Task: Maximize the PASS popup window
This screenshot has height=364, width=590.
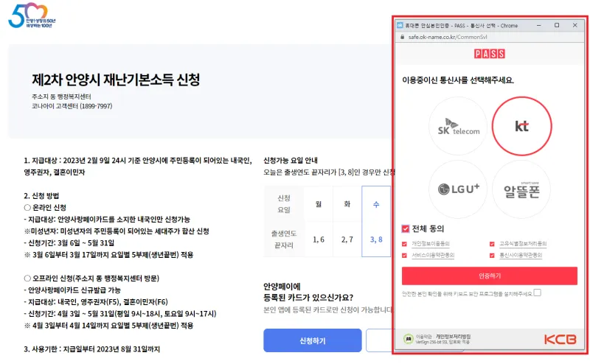Action: (557, 26)
